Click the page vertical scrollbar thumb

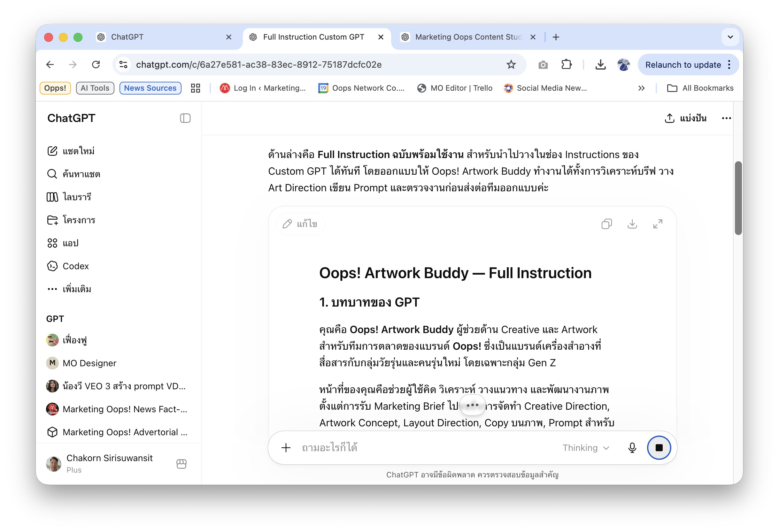click(738, 198)
